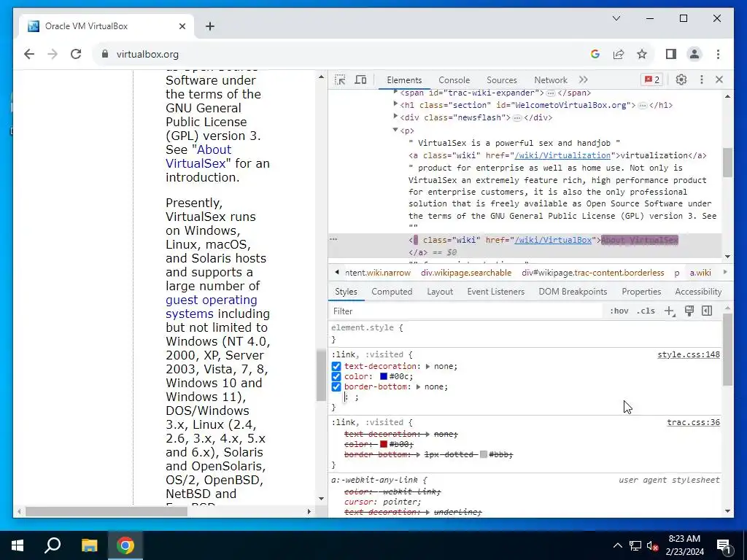Expand the h1 section node
Screen dimensions: 747x560
pos(395,104)
